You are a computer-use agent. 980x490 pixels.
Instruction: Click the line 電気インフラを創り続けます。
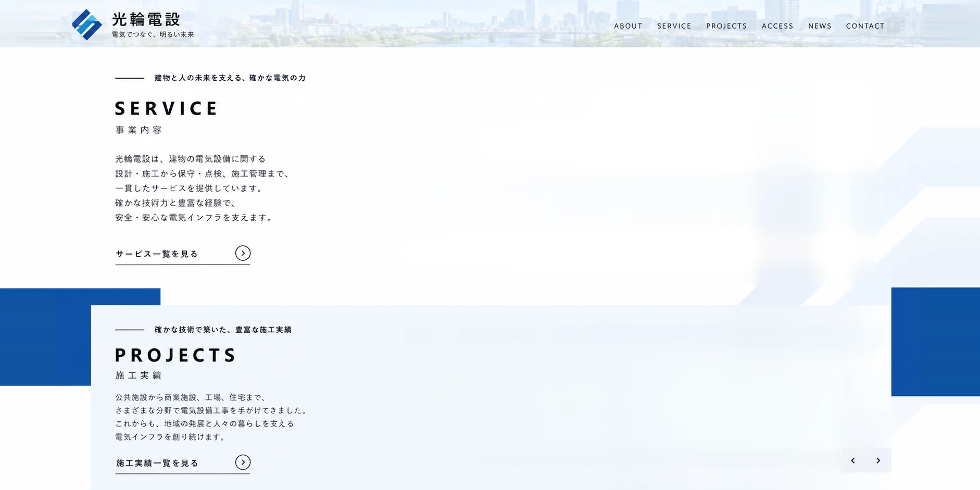click(x=171, y=437)
